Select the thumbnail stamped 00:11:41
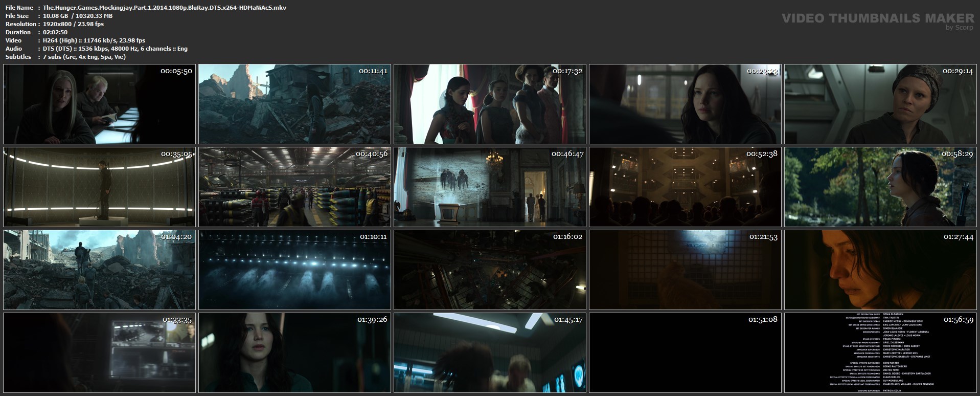This screenshot has height=396, width=980. [x=294, y=104]
